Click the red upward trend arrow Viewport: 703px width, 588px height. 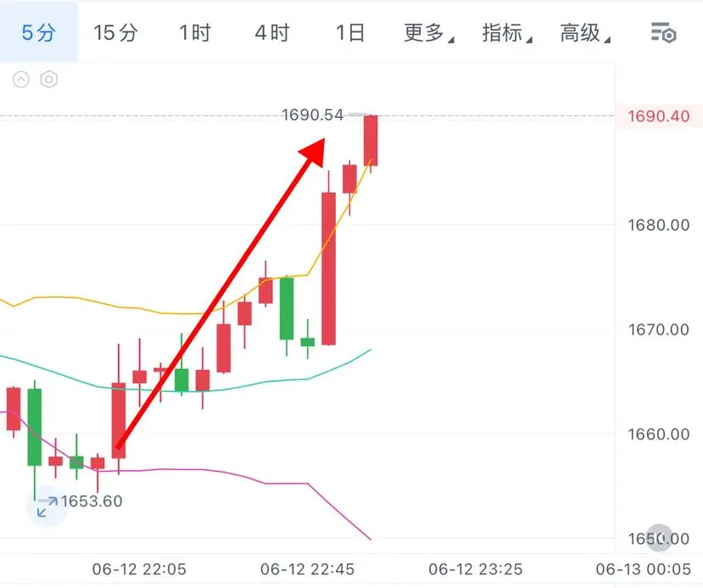click(220, 294)
